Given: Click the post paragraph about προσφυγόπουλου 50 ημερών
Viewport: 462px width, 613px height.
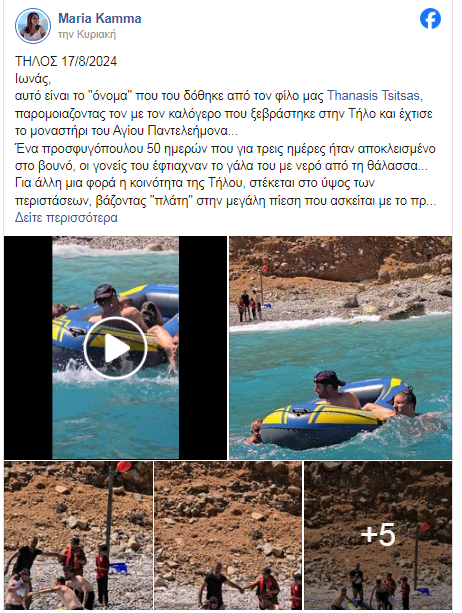Looking at the screenshot, I should (x=225, y=158).
